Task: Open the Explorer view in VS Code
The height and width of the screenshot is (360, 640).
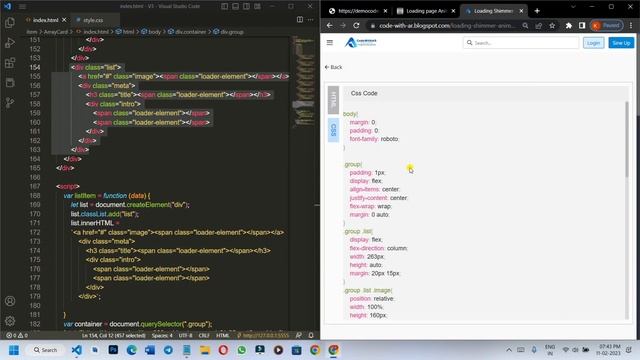Action: pos(10,22)
